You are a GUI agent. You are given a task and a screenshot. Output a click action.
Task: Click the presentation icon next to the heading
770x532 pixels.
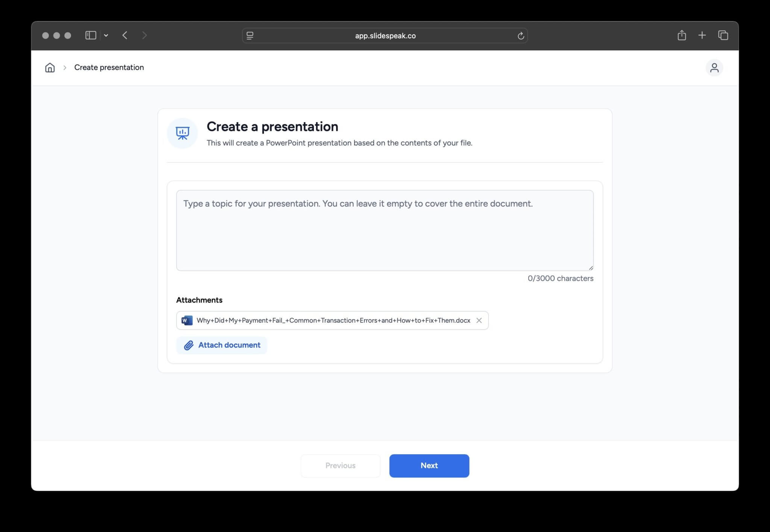coord(182,133)
